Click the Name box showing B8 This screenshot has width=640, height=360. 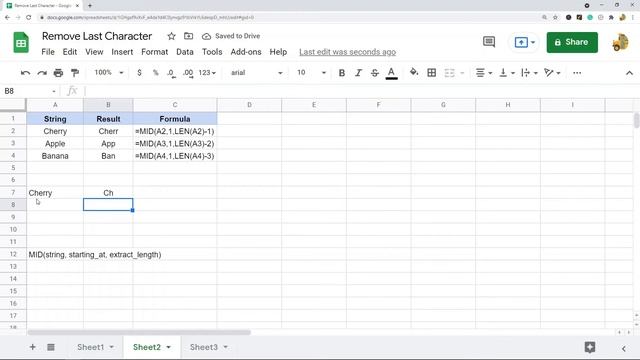pos(30,91)
